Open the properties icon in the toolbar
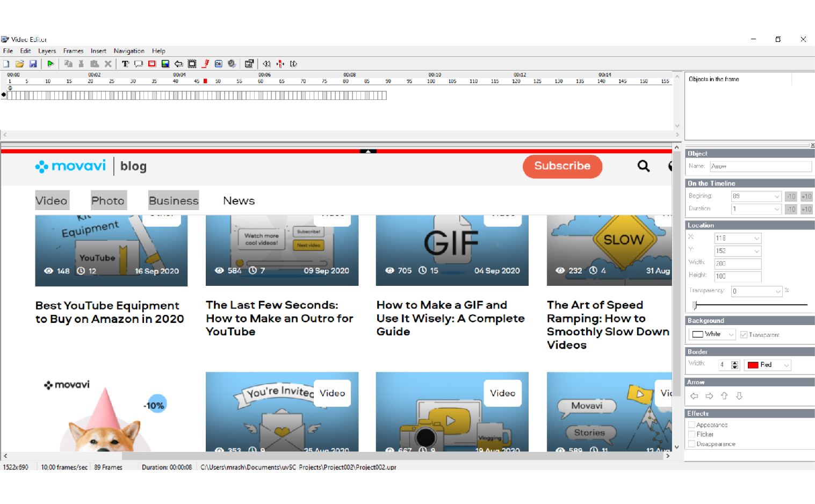Viewport: 815px width, 504px height. coord(249,64)
